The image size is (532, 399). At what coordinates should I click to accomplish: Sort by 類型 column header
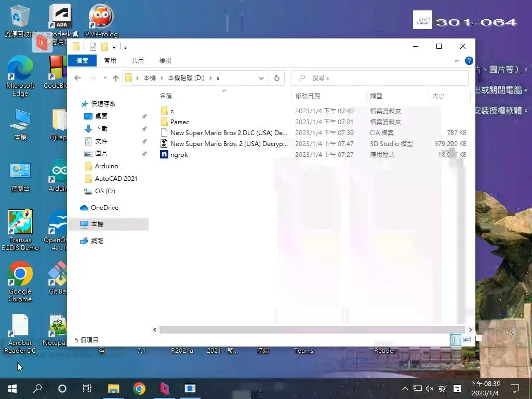(397, 96)
